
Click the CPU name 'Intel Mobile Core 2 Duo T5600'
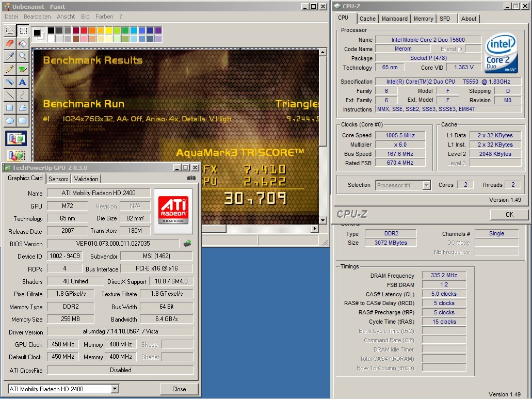428,40
